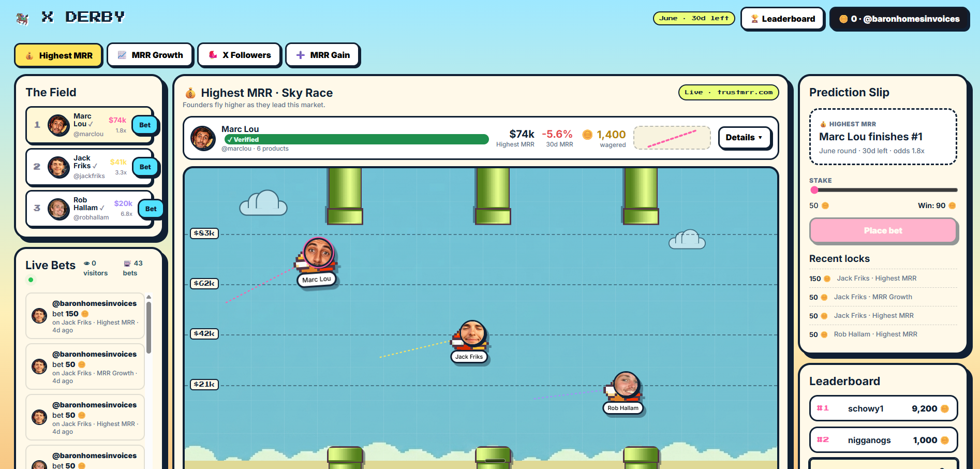This screenshot has height=469, width=980.
Task: Click the chart icon on MRR Growth tab
Action: pos(122,55)
